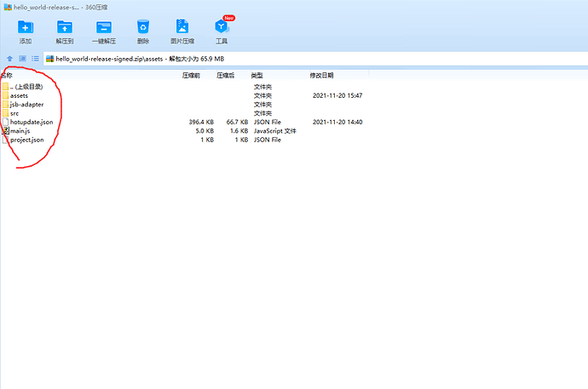Click the 5.0 KB size of main.js
This screenshot has height=389, width=588.
point(205,131)
